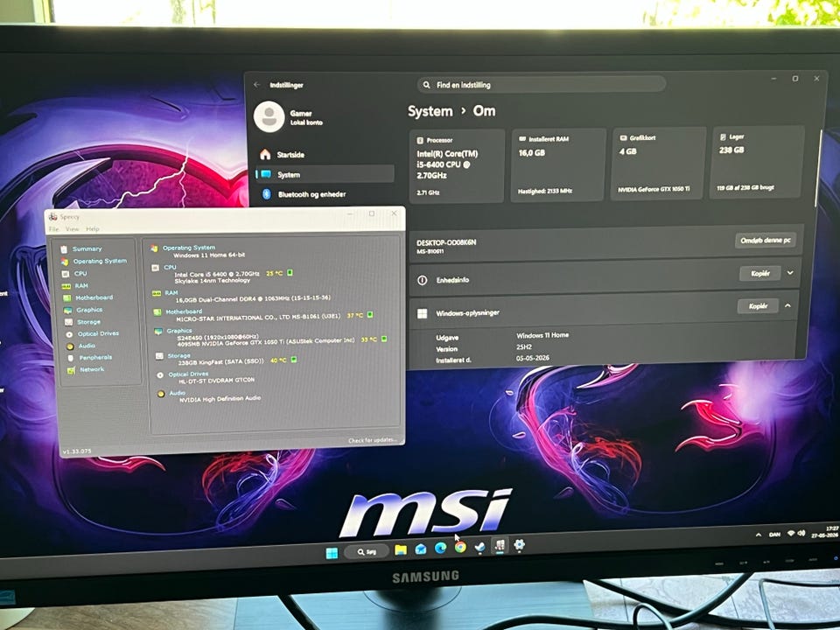Click Kopiér button in Windows-oplysninger row
This screenshot has height=630, width=840.
point(758,306)
